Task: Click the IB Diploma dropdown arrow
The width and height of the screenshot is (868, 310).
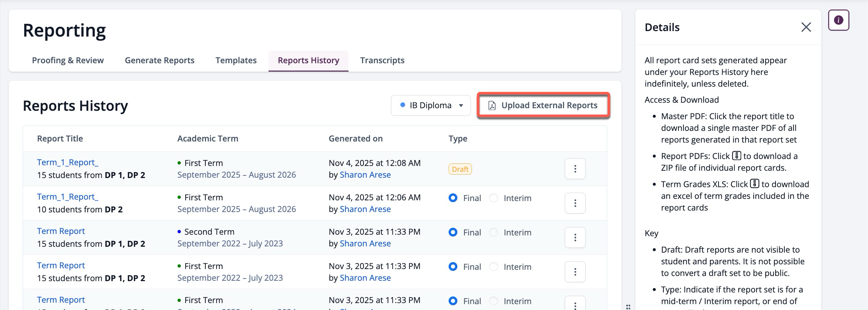Action: (461, 106)
